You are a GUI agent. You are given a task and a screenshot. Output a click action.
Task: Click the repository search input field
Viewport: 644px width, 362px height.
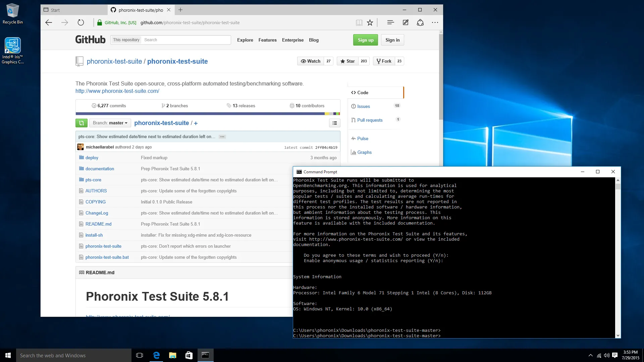(185, 40)
